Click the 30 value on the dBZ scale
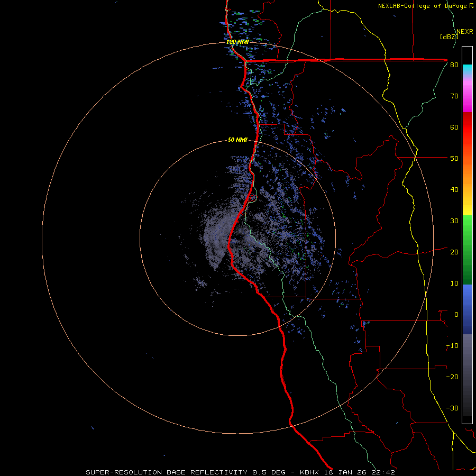This screenshot has height=476, width=476. pyautogui.click(x=454, y=221)
